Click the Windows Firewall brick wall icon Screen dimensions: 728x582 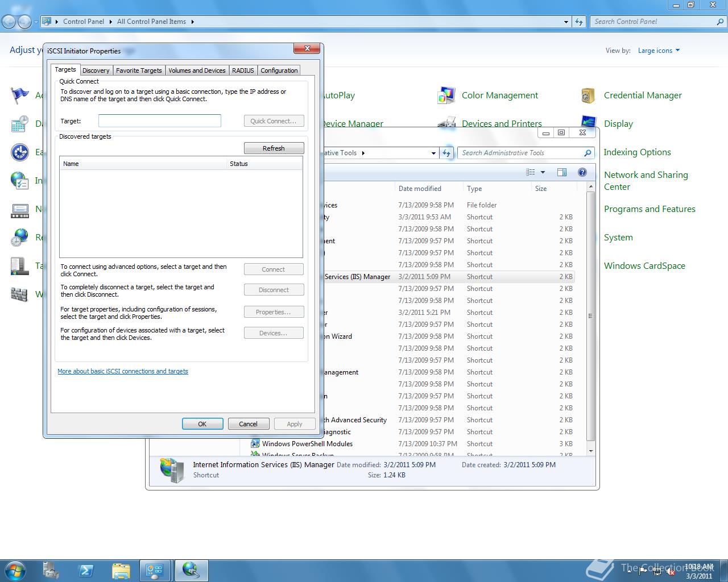[20, 294]
